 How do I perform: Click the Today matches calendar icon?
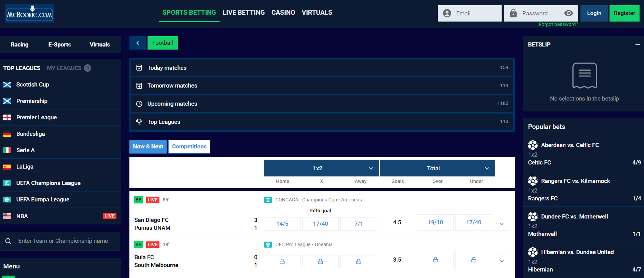click(139, 68)
